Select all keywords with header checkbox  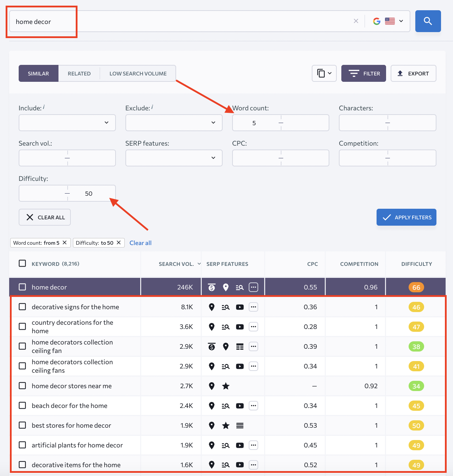(22, 263)
